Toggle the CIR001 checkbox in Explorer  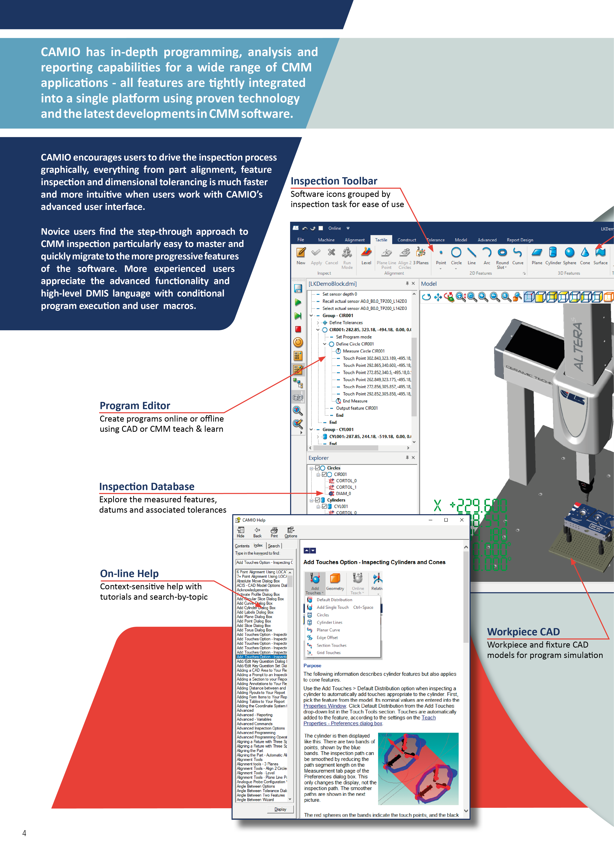[x=324, y=474]
